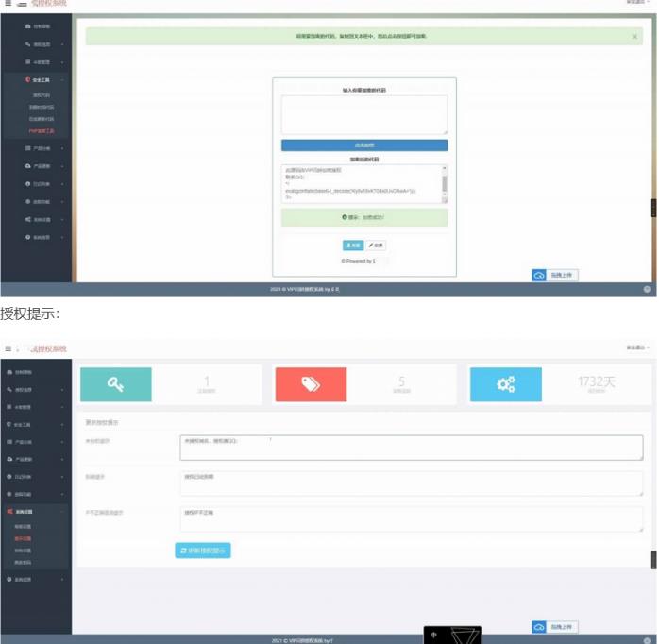
Task: Click the 中 input method icon
Action: coord(434,636)
